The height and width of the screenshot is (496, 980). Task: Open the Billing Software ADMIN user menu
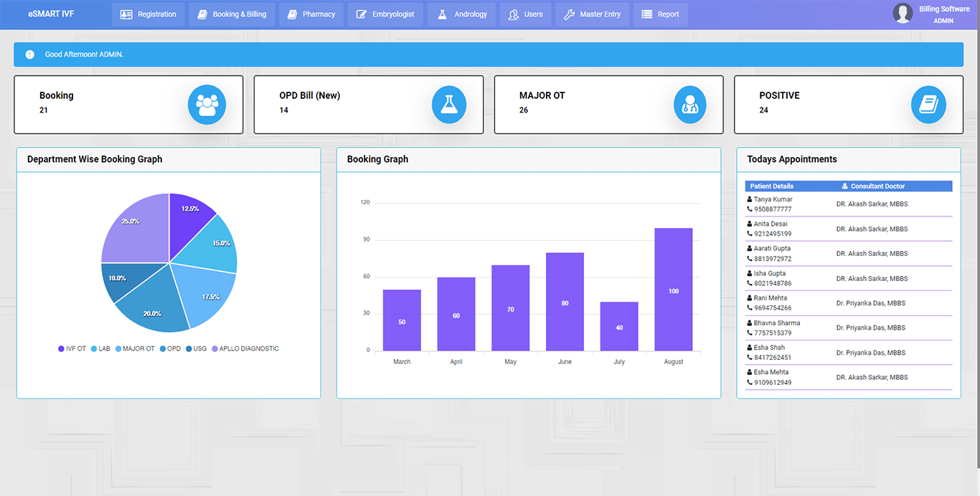point(943,14)
